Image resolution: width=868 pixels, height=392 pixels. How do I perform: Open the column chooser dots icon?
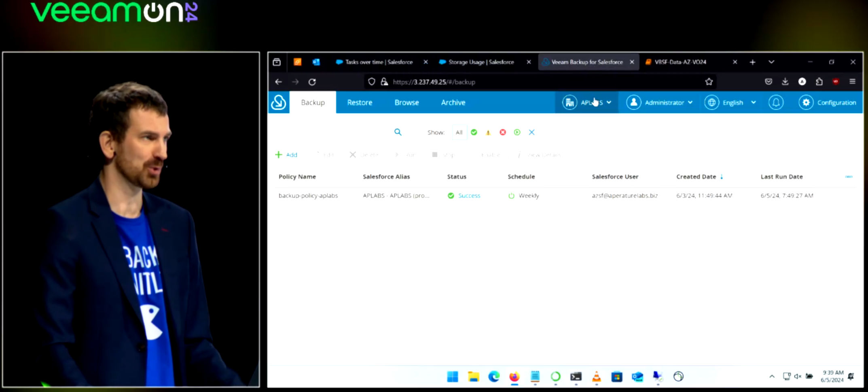tap(849, 177)
